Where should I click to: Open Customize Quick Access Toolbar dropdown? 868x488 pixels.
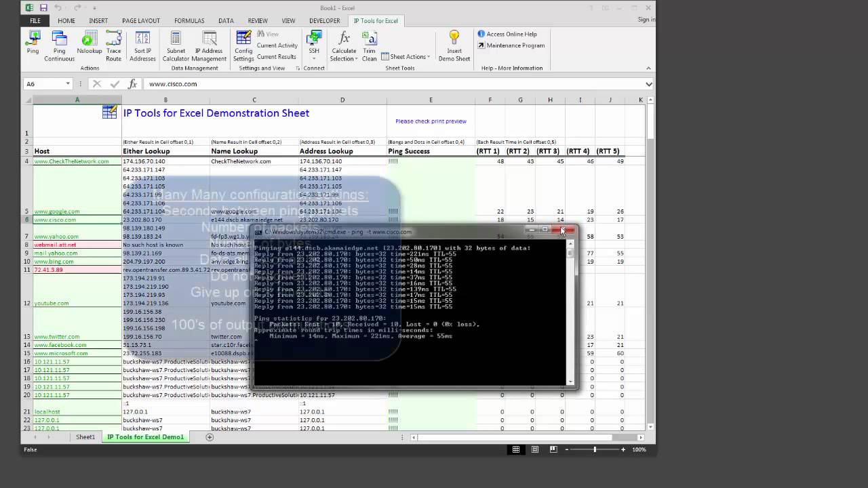tap(94, 8)
